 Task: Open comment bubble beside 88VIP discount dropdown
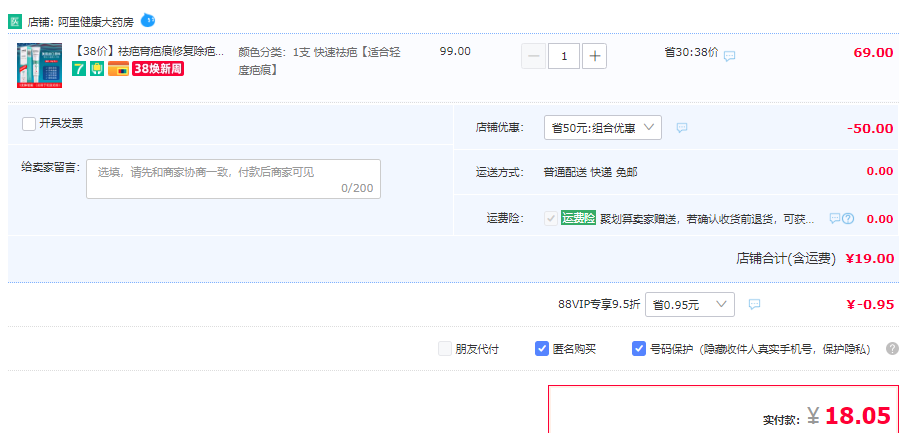pos(754,304)
